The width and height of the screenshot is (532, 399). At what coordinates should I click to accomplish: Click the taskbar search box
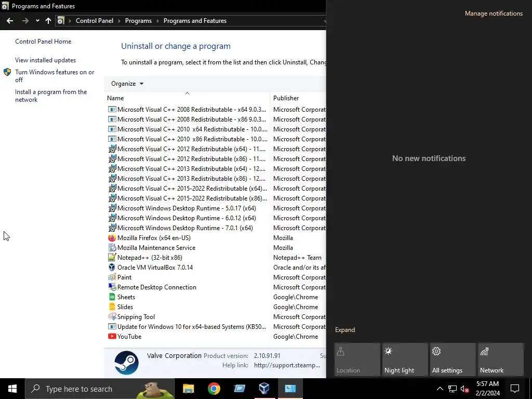coord(99,389)
